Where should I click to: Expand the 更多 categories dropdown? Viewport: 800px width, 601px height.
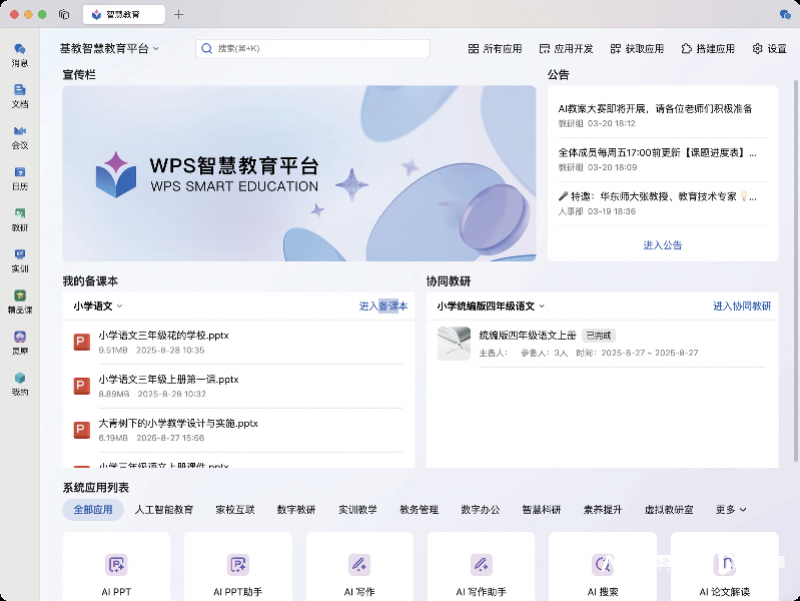[x=731, y=510]
